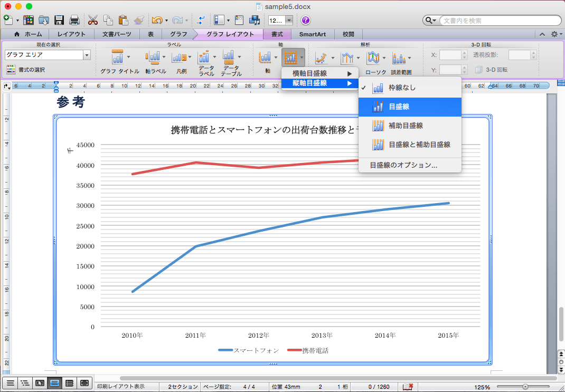
Task: Click the Save floppy disk icon
Action: pos(59,20)
